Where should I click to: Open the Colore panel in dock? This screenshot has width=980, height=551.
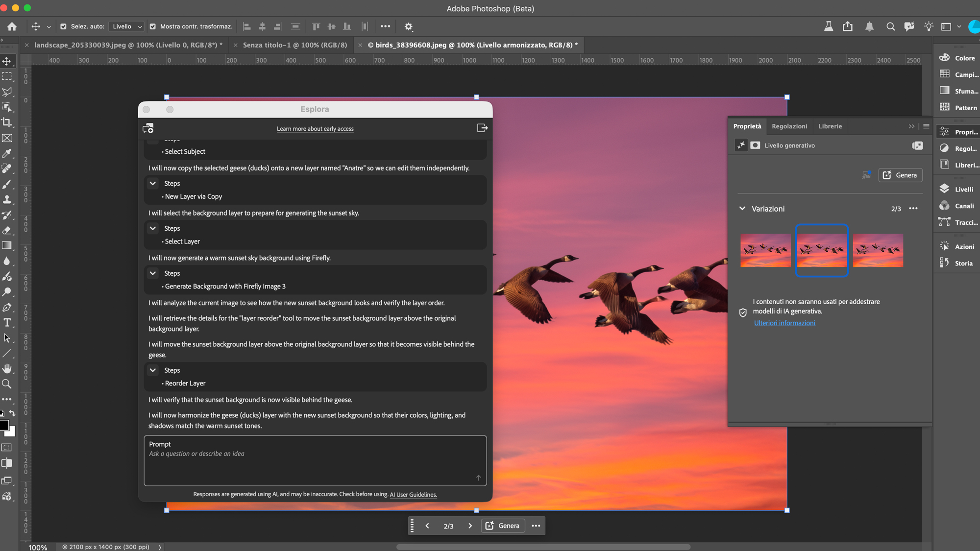pos(956,58)
